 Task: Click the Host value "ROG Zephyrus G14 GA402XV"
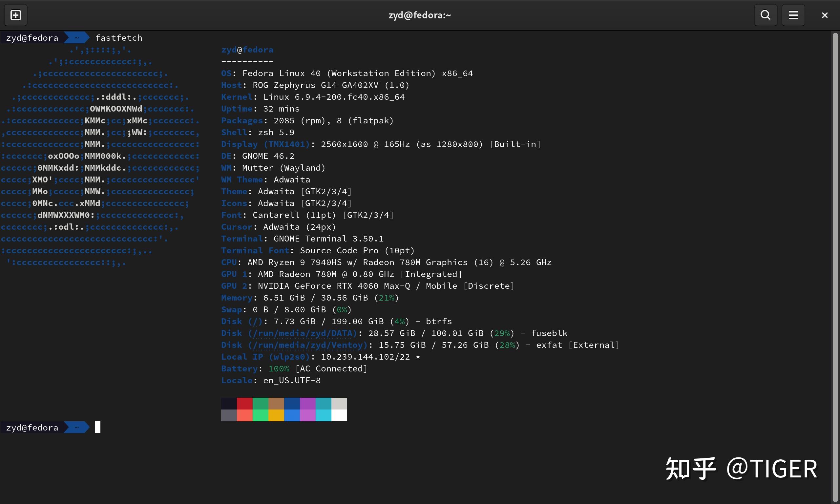(x=315, y=85)
